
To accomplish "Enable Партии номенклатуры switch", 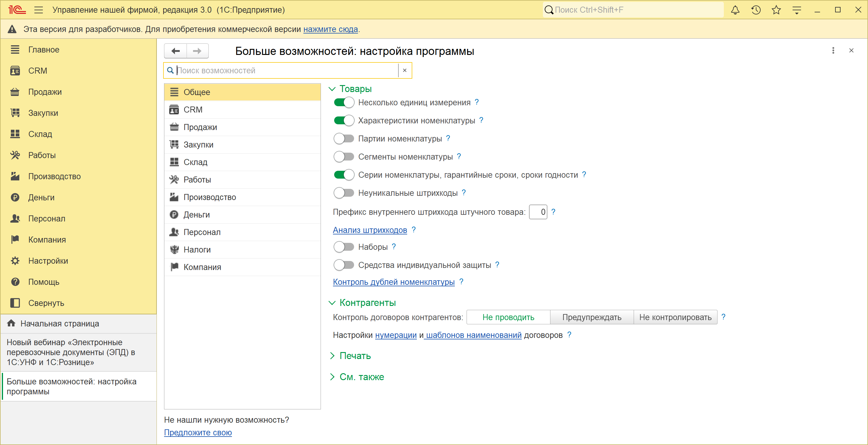I will click(344, 138).
